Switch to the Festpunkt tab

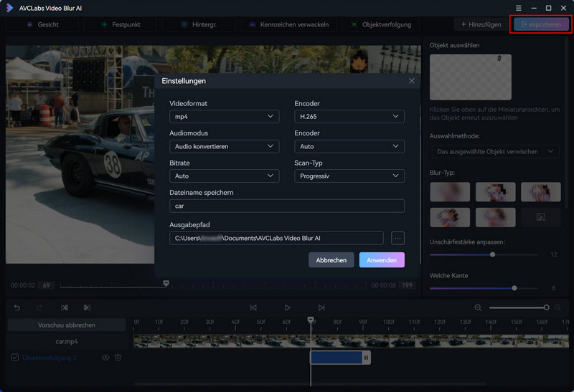[x=121, y=24]
